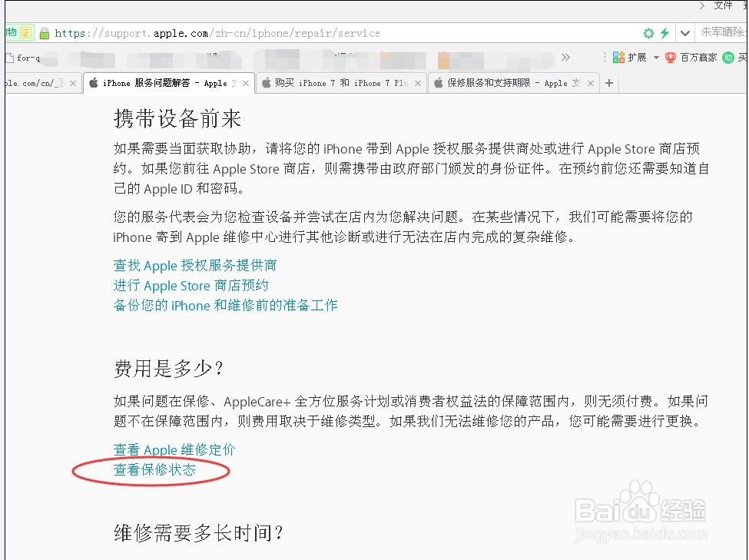Click the green 助 helper icon
Image resolution: width=749 pixels, height=560 pixels.
pos(728,58)
